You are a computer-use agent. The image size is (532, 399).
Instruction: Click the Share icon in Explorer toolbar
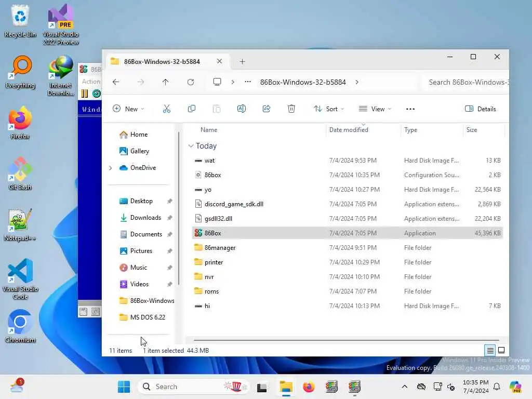[x=267, y=109]
